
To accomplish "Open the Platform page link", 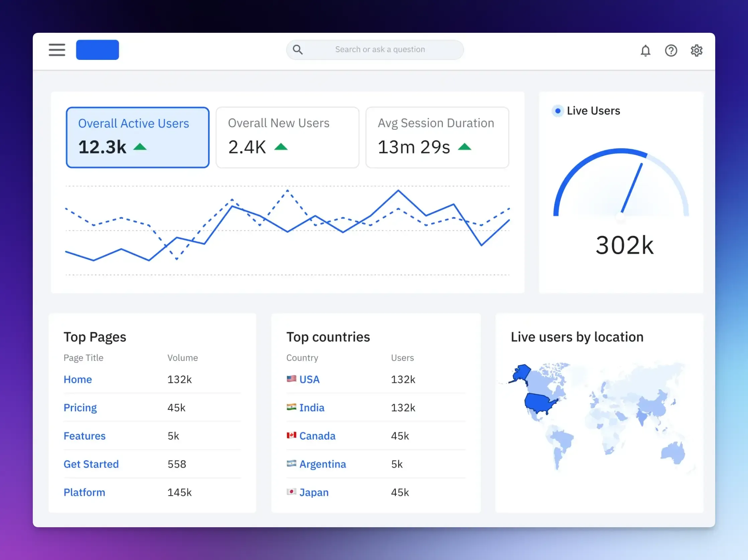I will point(85,492).
